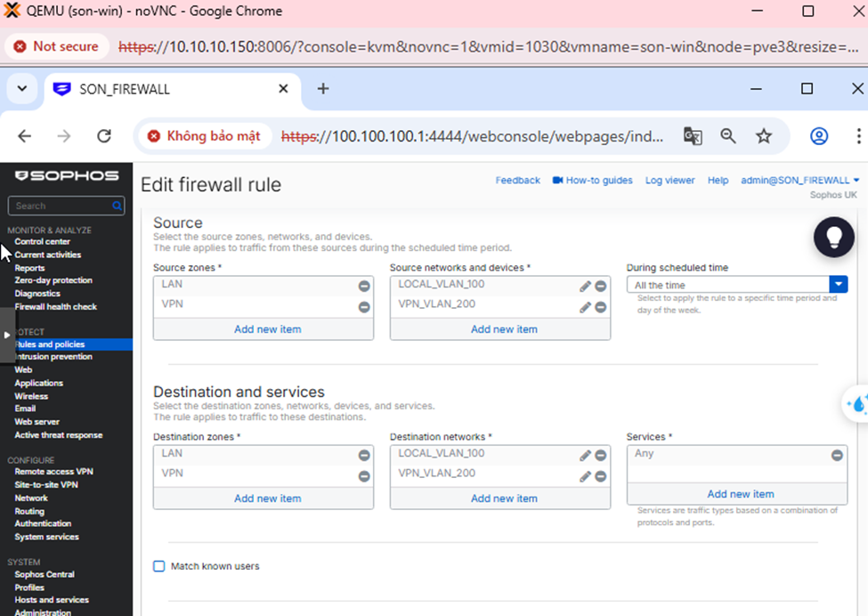Open Intrusion prevention in sidebar
The height and width of the screenshot is (616, 868).
(x=53, y=357)
